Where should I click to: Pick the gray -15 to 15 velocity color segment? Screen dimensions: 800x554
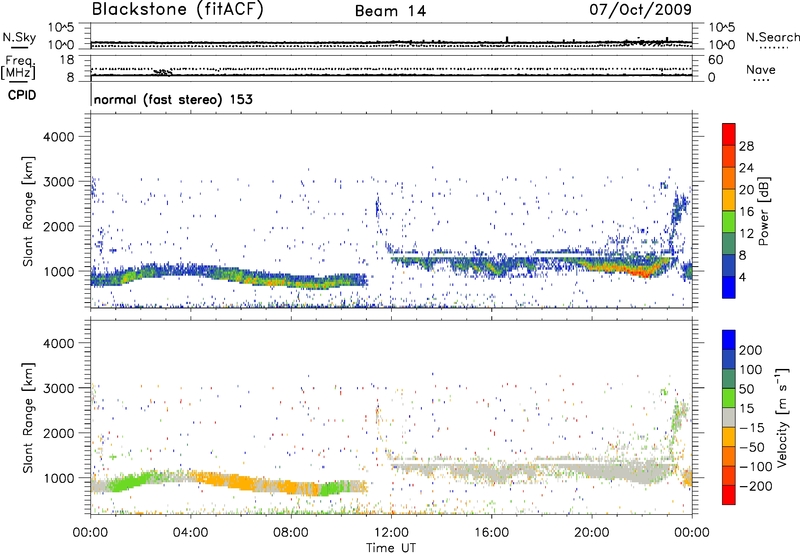coord(729,417)
